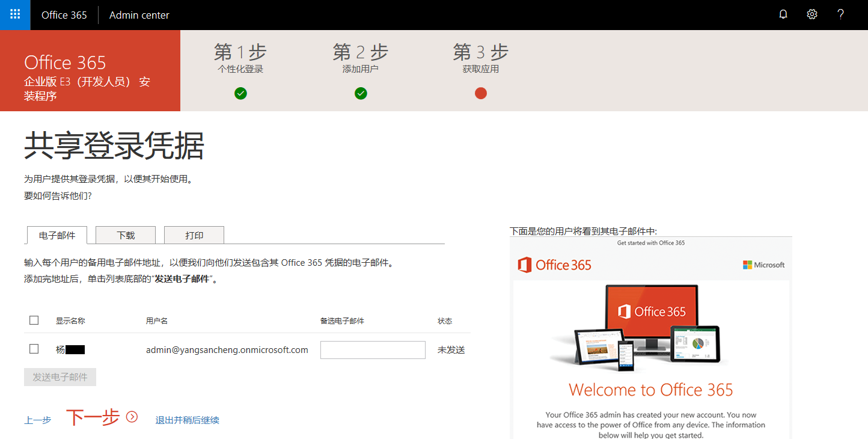The image size is (868, 439).
Task: Select the 第 2 步 添加用户 step
Action: pos(361,58)
